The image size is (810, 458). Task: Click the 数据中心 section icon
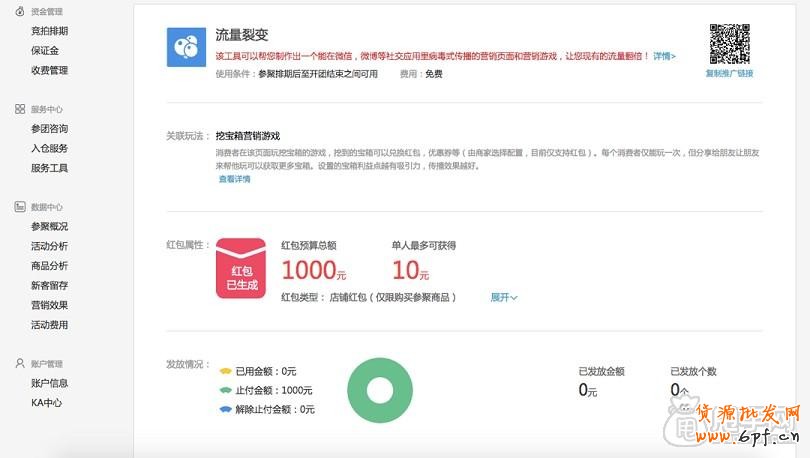pos(20,207)
